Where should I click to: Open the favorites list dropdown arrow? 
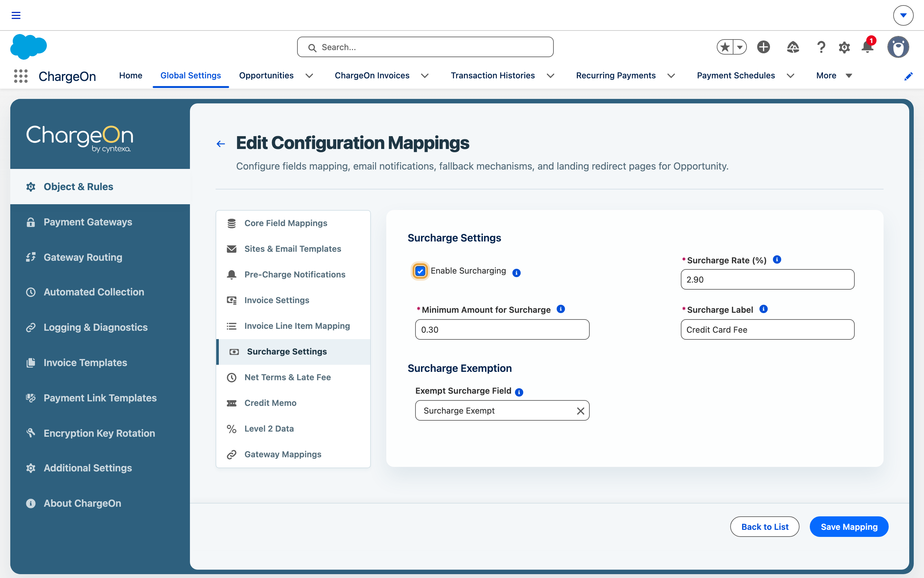point(740,47)
